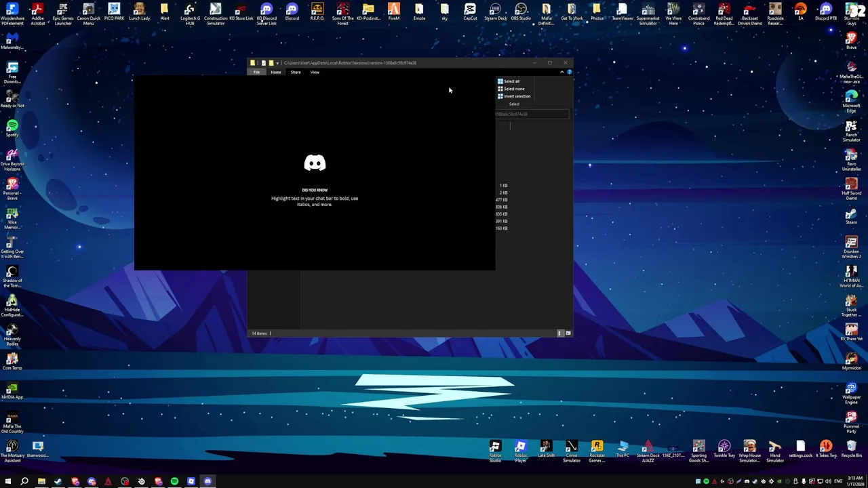Open the settings.cock file on desktop

coord(800,449)
